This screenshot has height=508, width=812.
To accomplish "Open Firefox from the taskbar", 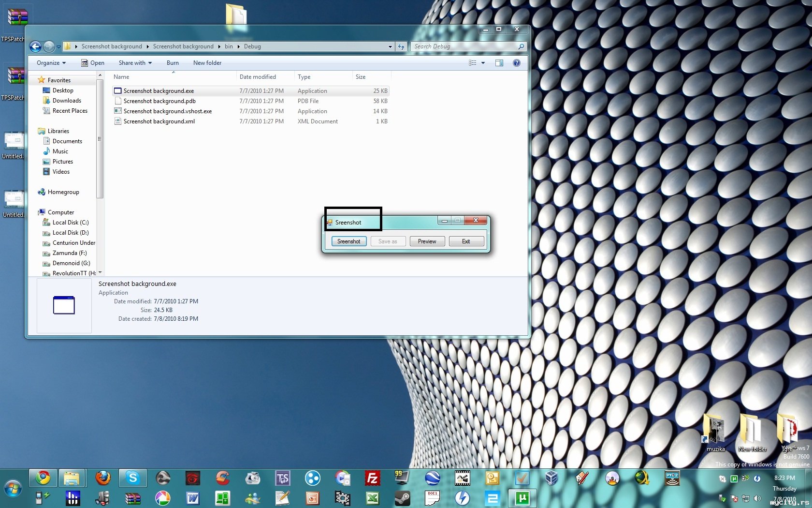I will 102,478.
